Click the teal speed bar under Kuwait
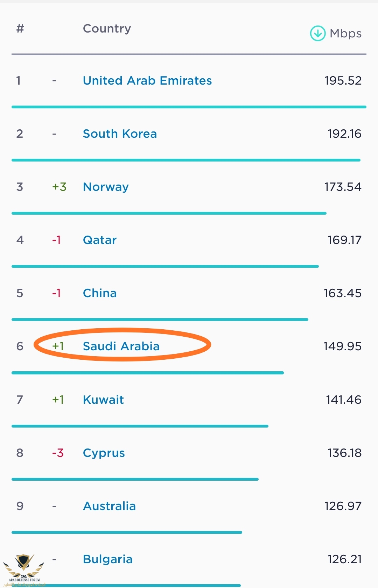Image resolution: width=378 pixels, height=588 pixels. tap(140, 426)
